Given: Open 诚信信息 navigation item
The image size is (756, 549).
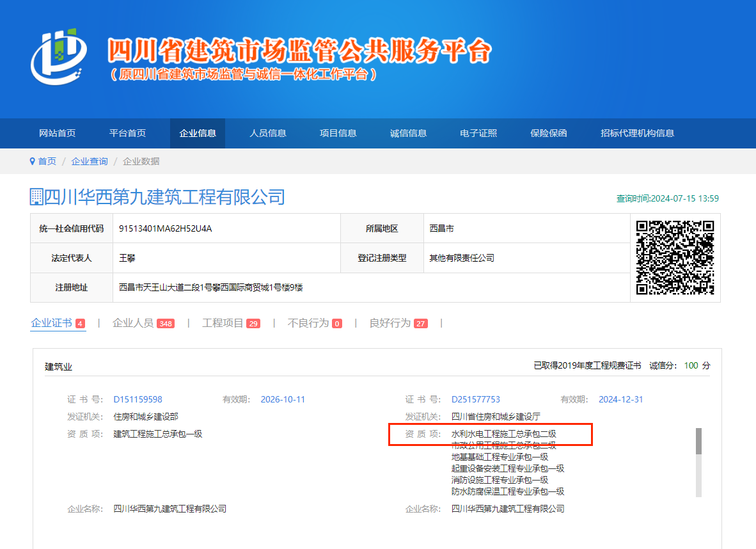Looking at the screenshot, I should [x=408, y=133].
